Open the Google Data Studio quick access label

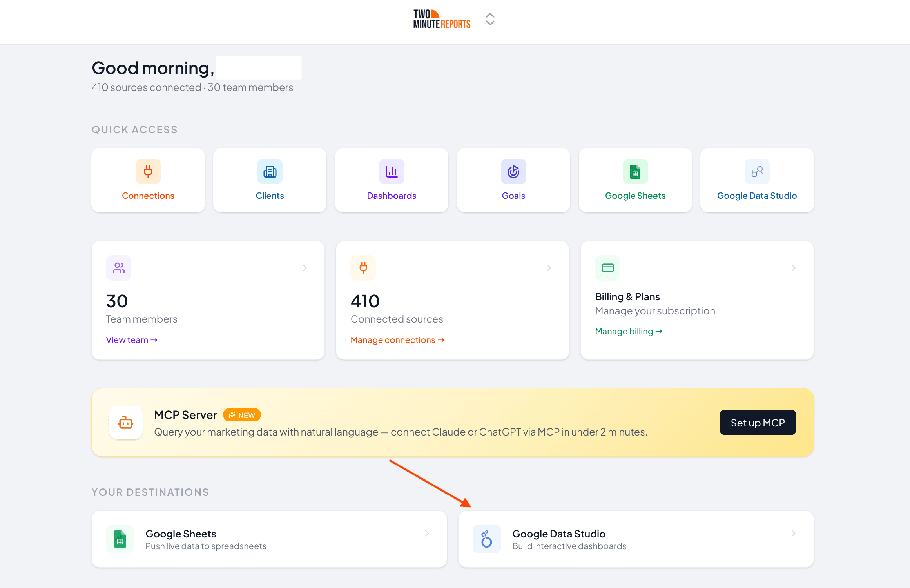click(757, 196)
